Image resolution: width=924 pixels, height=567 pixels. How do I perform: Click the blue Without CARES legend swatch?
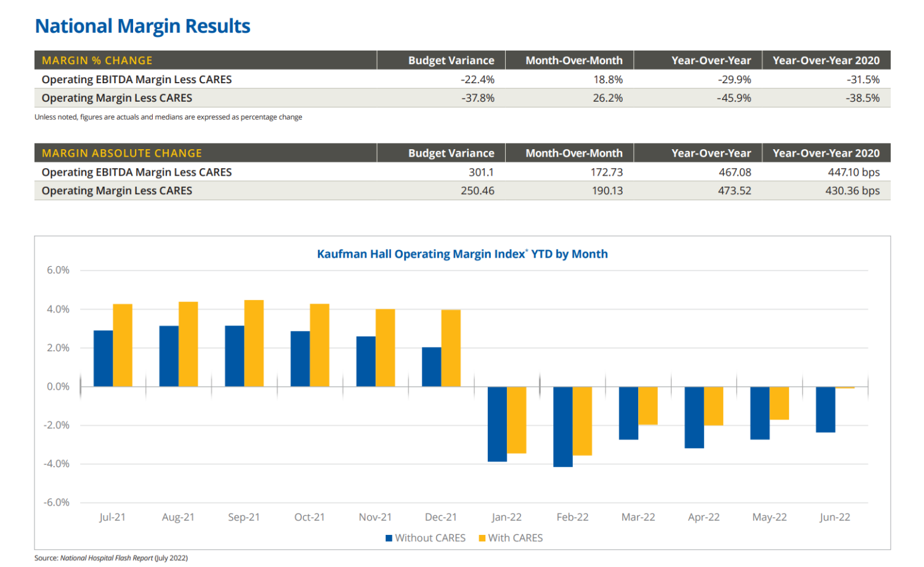(x=389, y=538)
